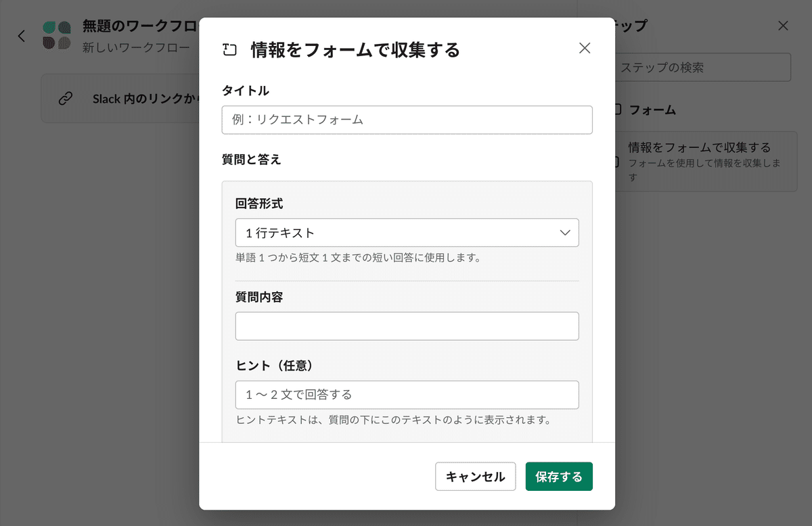Expand the answer format chevron arrow
Image resolution: width=812 pixels, height=526 pixels.
566,233
